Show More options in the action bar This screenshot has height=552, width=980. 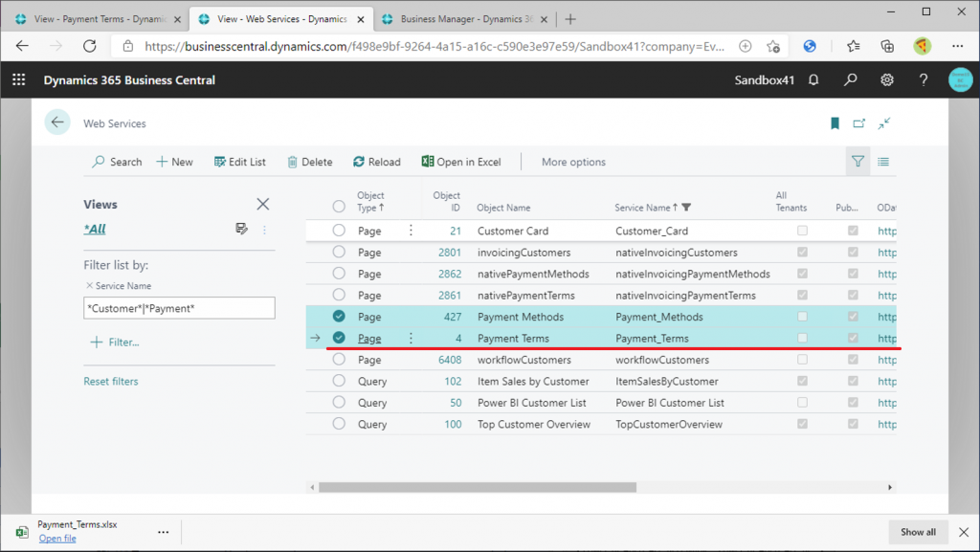573,162
